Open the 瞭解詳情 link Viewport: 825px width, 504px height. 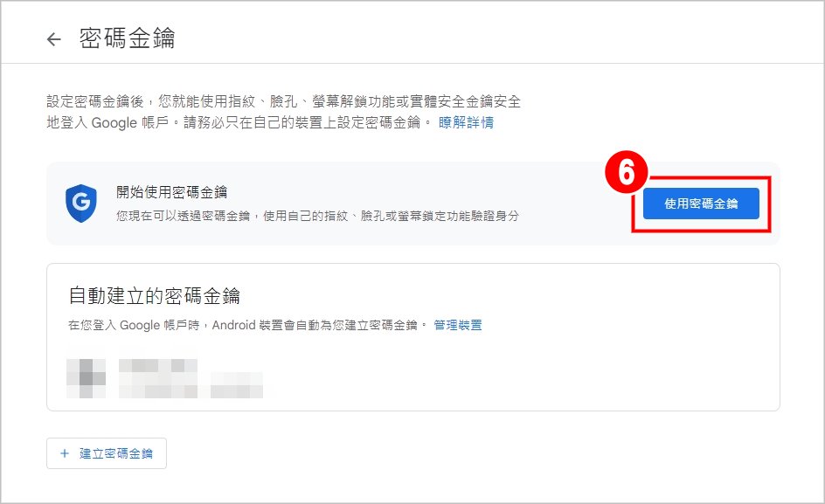coord(466,122)
